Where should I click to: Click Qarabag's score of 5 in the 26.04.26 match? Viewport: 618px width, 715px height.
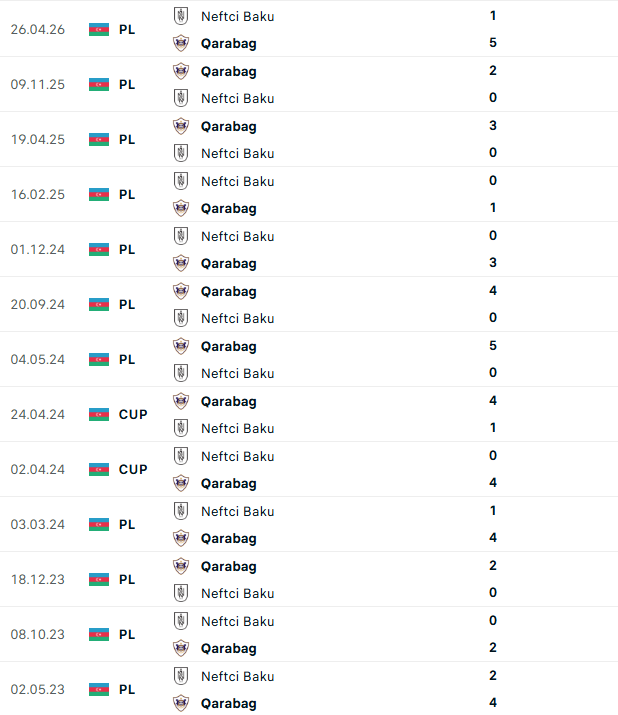point(493,43)
